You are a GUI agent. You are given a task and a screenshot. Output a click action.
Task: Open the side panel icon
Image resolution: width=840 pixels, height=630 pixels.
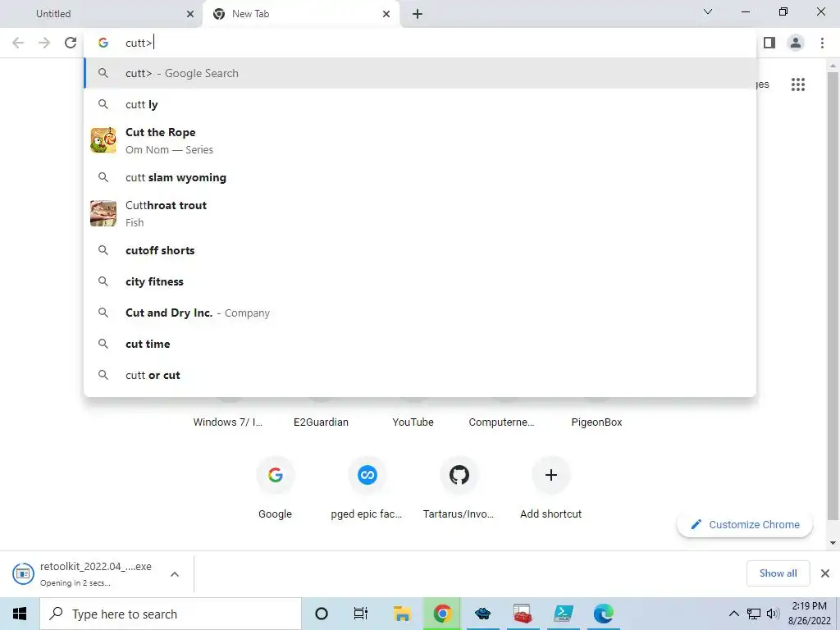tap(769, 43)
